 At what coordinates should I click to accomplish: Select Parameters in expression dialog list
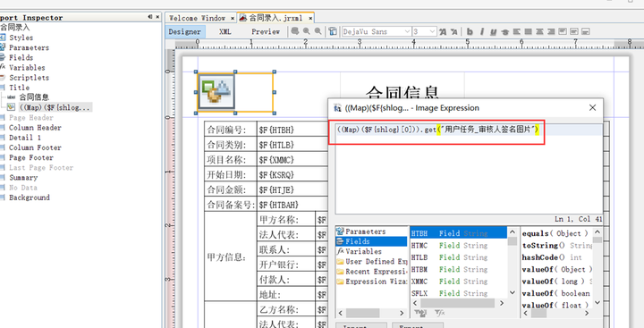pos(366,231)
